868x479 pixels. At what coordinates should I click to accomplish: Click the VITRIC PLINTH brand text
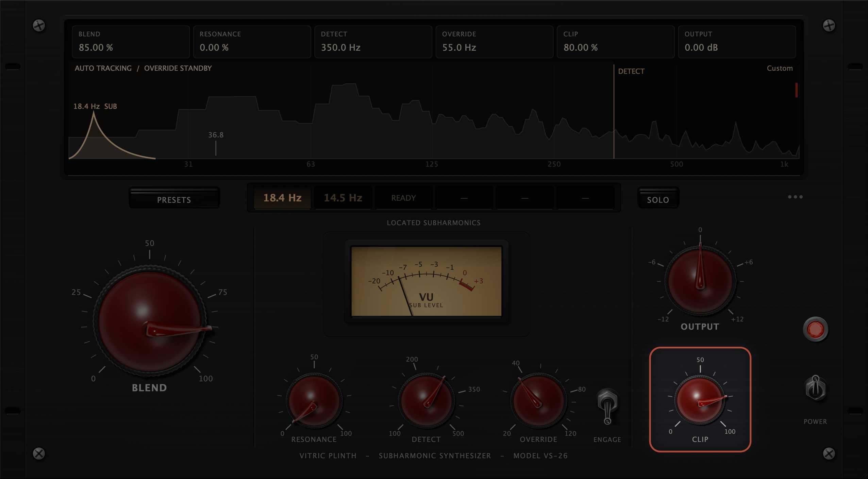[x=328, y=456]
